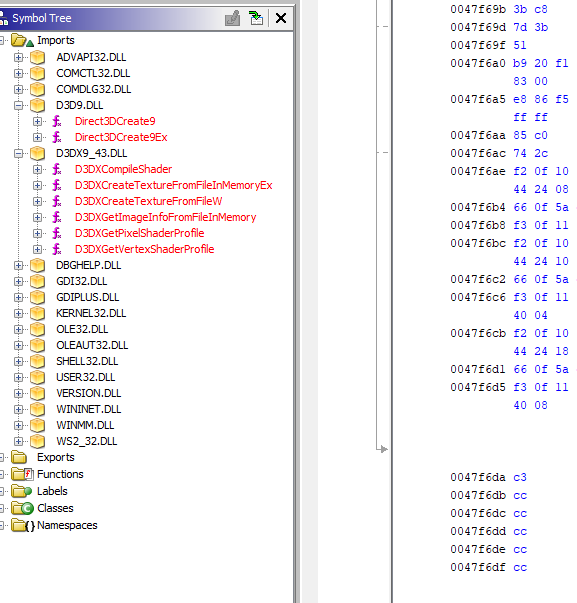This screenshot has width=577, height=603.
Task: Select D3DXCreateTextureFromFileInMemoryEx import
Action: click(173, 185)
